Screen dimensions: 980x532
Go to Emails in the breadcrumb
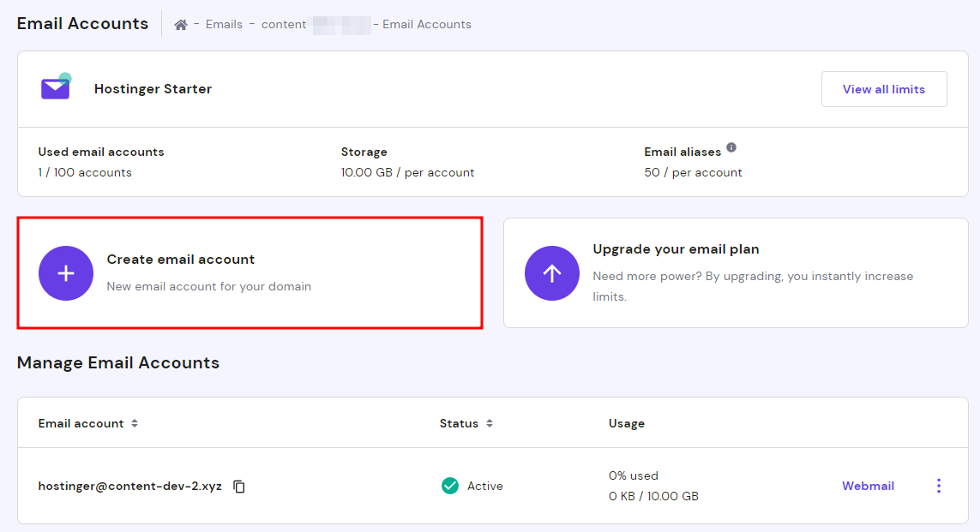tap(224, 25)
